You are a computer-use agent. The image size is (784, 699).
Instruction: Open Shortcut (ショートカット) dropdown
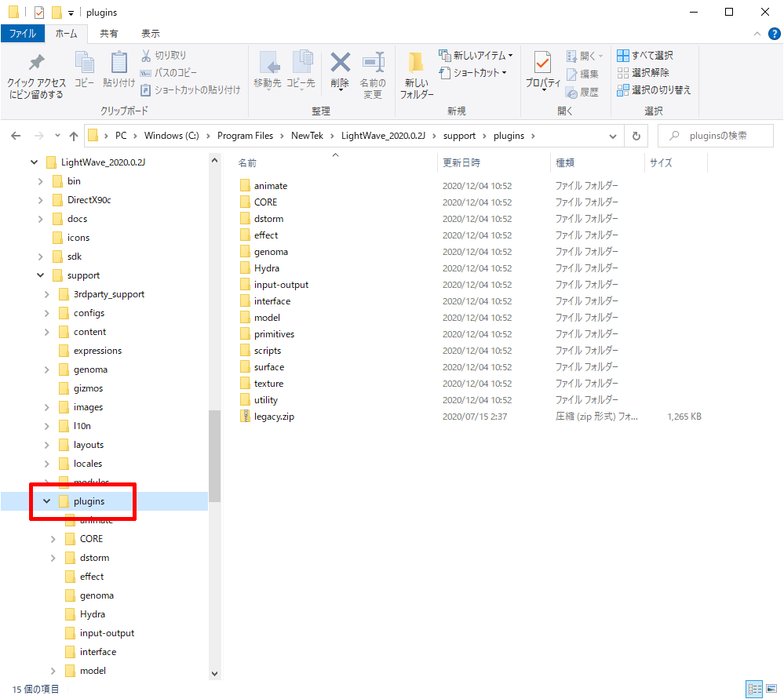(473, 73)
